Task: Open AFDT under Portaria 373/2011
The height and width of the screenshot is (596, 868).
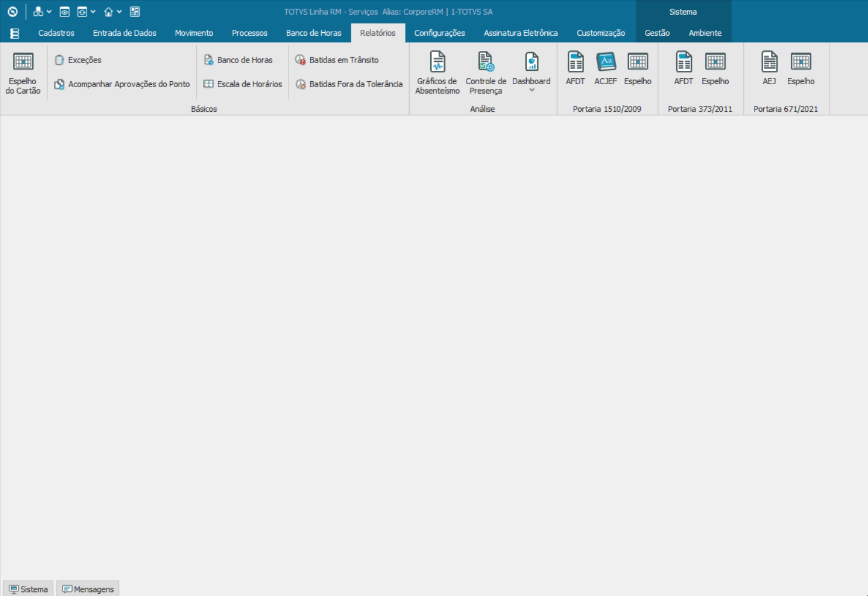Action: [684, 69]
